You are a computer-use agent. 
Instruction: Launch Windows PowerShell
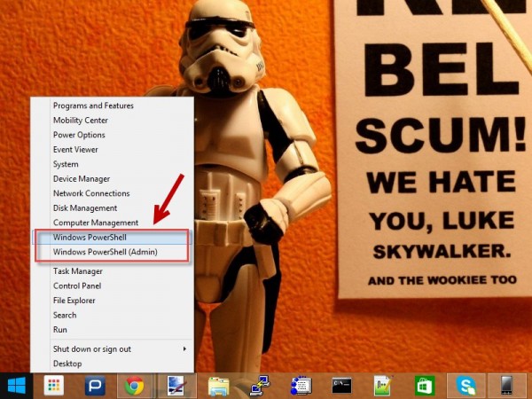[x=113, y=237]
